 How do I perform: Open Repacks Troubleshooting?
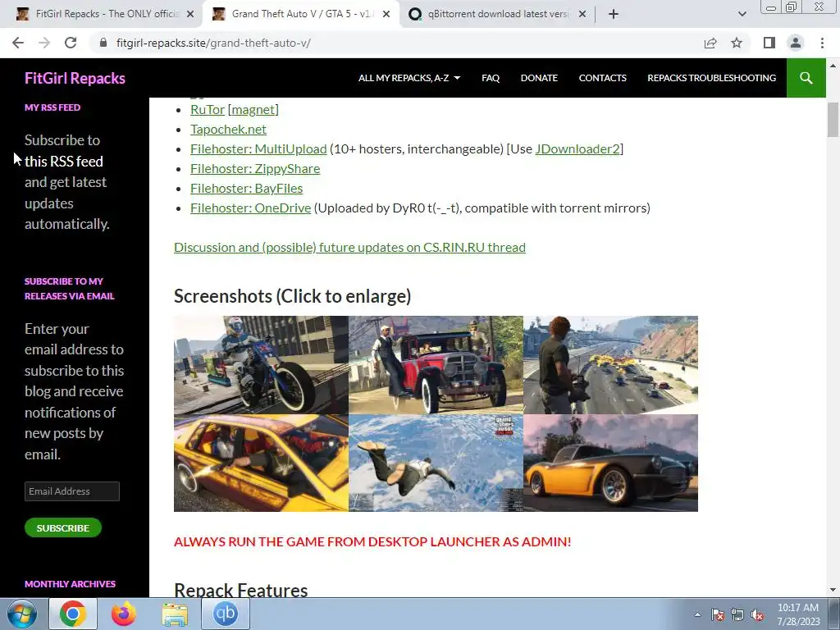(x=711, y=78)
